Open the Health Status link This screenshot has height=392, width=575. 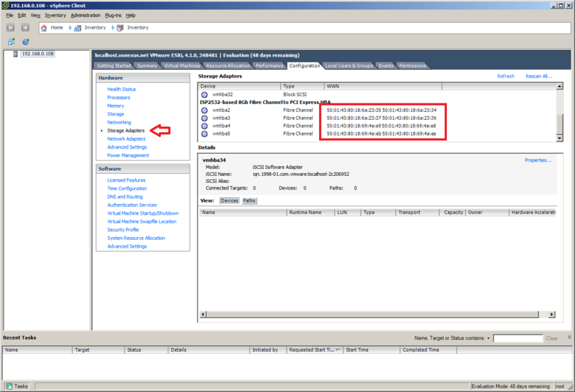(x=121, y=89)
